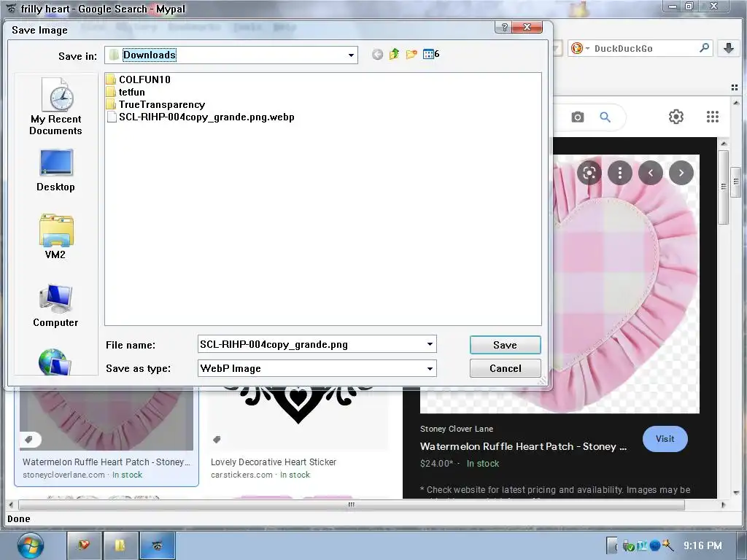Open Watermelon Ruffle Heart Patch result thumbnail
Viewport: 747px width, 560px height.
point(107,419)
